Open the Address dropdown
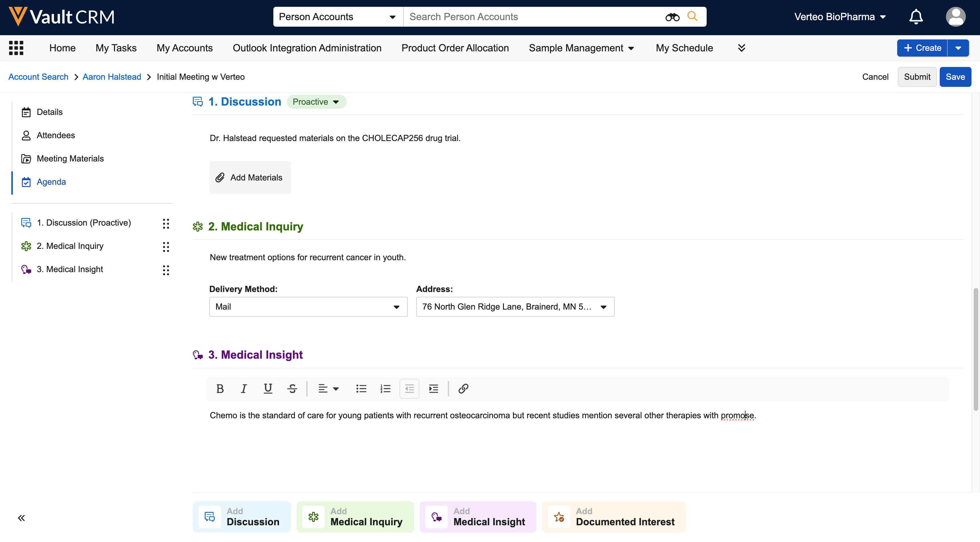This screenshot has width=980, height=542. (515, 307)
